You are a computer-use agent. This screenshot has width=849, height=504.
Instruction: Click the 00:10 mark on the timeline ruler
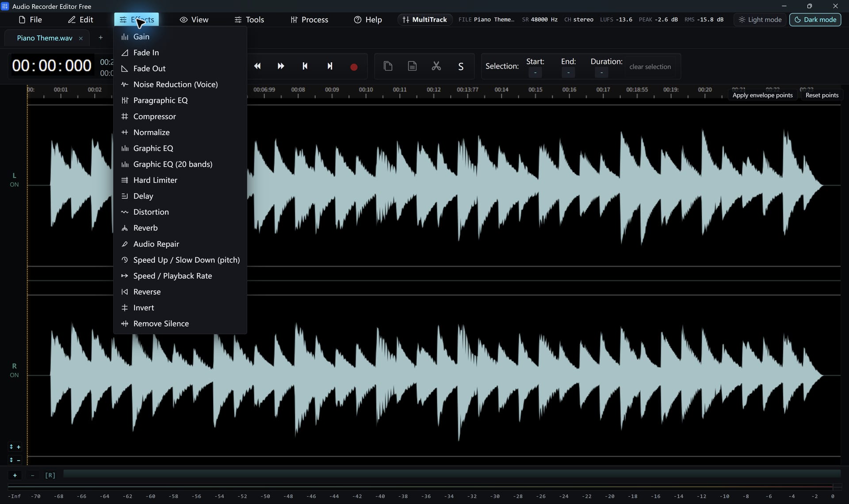(366, 90)
